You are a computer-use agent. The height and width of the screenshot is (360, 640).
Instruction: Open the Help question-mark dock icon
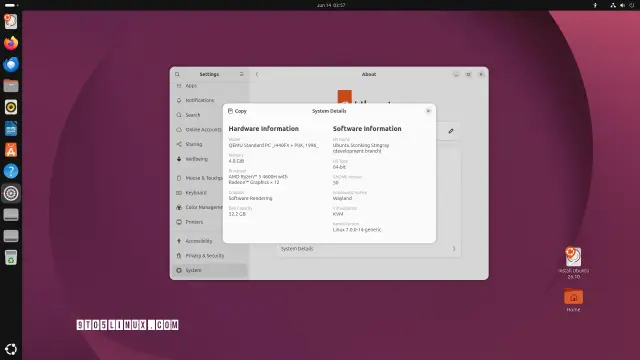(11, 171)
